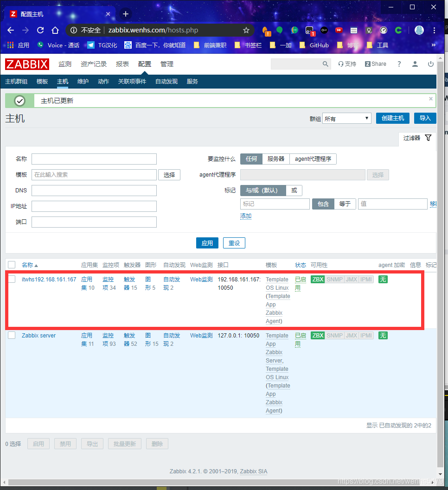The height and width of the screenshot is (490, 448).
Task: Open the 报表 menu
Action: 122,64
